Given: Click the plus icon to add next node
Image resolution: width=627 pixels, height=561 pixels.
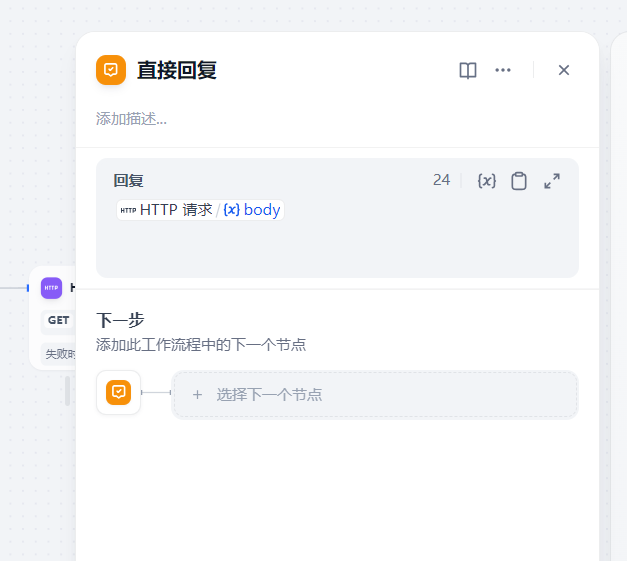Looking at the screenshot, I should coord(197,395).
